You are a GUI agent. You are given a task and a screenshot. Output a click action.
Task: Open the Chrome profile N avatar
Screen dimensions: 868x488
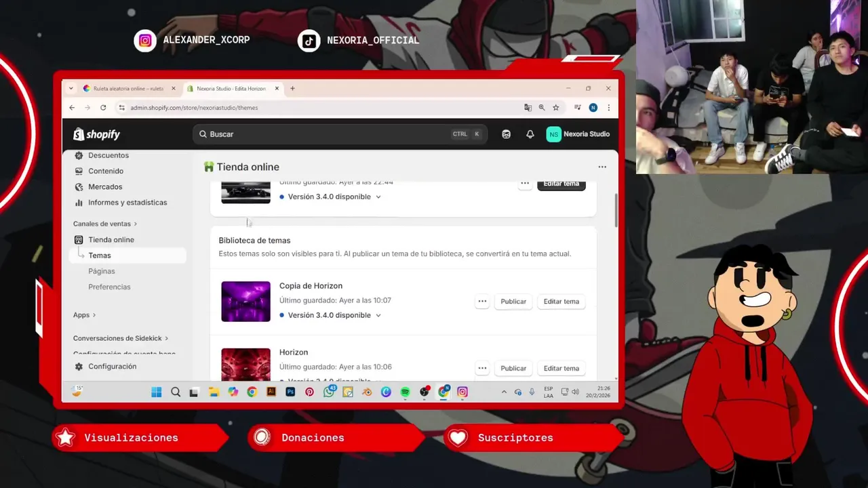[593, 108]
